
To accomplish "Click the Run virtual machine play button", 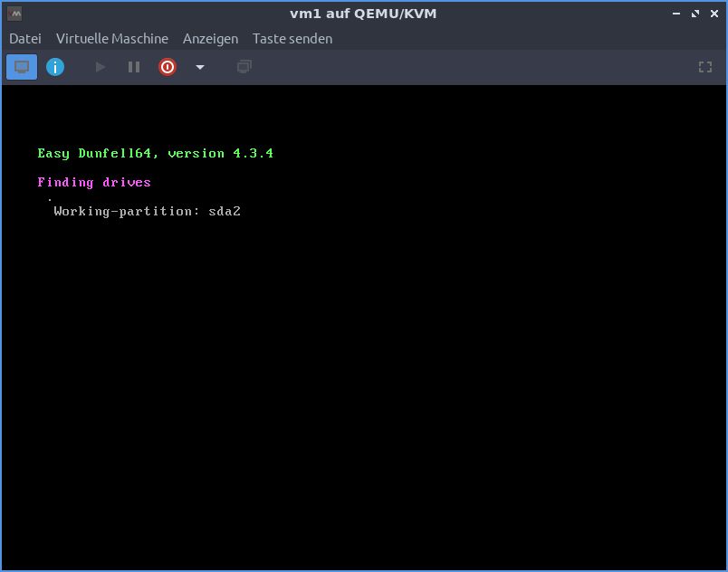I will 100,67.
